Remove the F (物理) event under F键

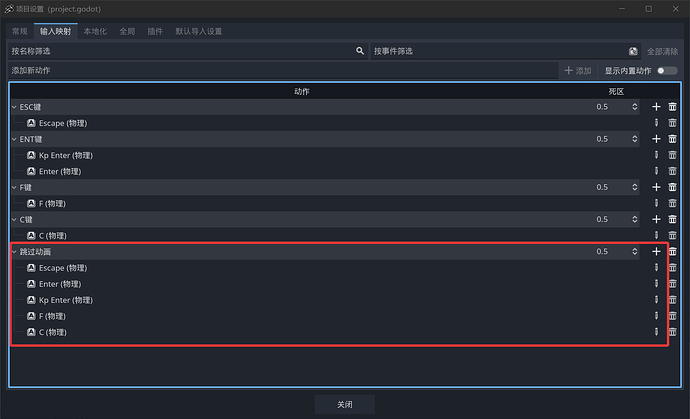click(672, 203)
